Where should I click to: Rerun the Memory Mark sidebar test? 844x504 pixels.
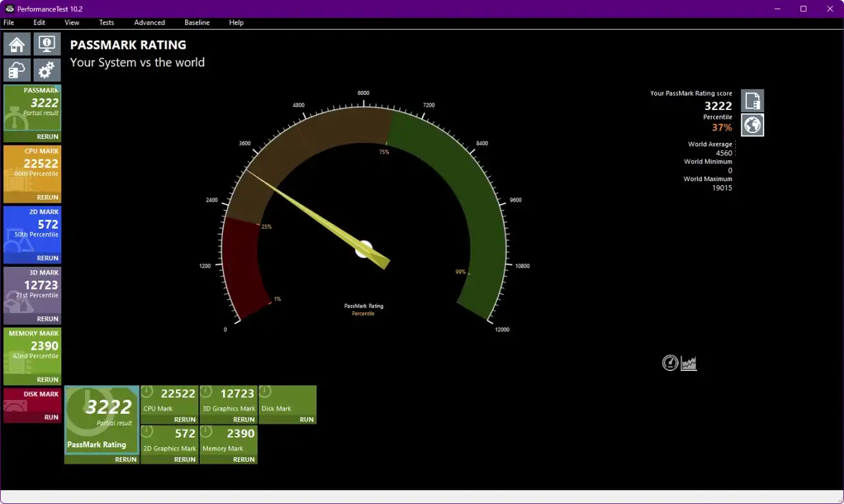47,379
